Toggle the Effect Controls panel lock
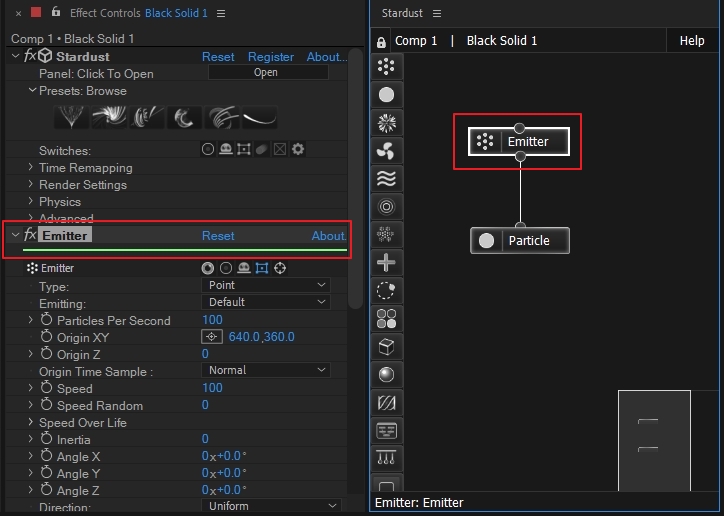The height and width of the screenshot is (516, 724). [x=56, y=12]
